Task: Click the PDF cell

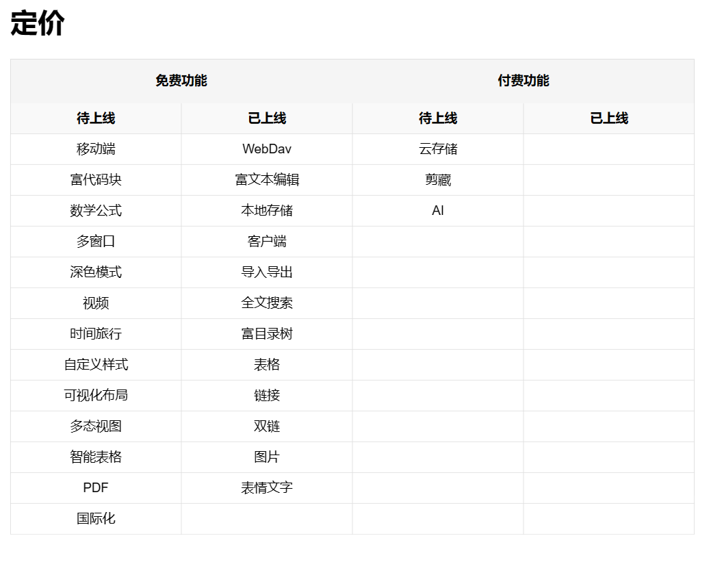Action: tap(96, 488)
